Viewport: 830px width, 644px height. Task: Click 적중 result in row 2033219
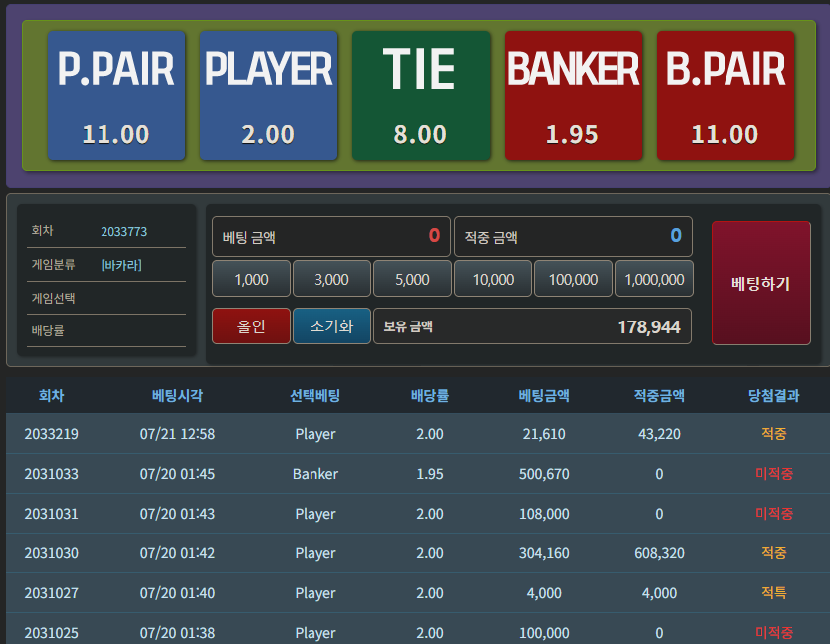click(x=774, y=434)
